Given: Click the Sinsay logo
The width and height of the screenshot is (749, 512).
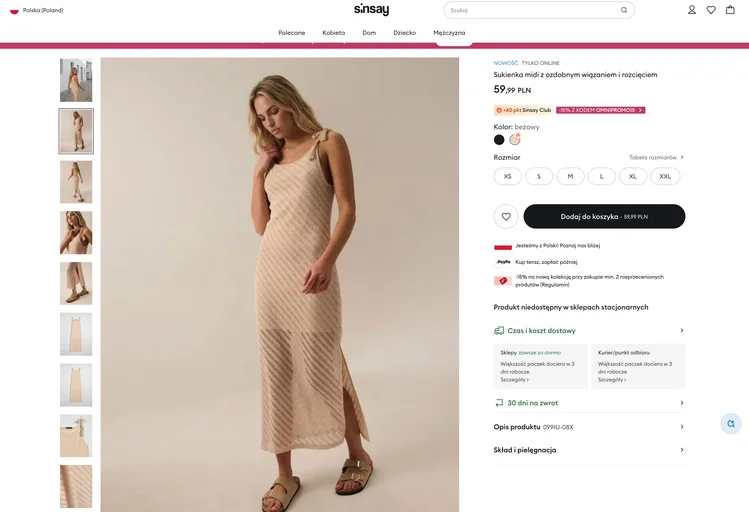Looking at the screenshot, I should pos(371,10).
